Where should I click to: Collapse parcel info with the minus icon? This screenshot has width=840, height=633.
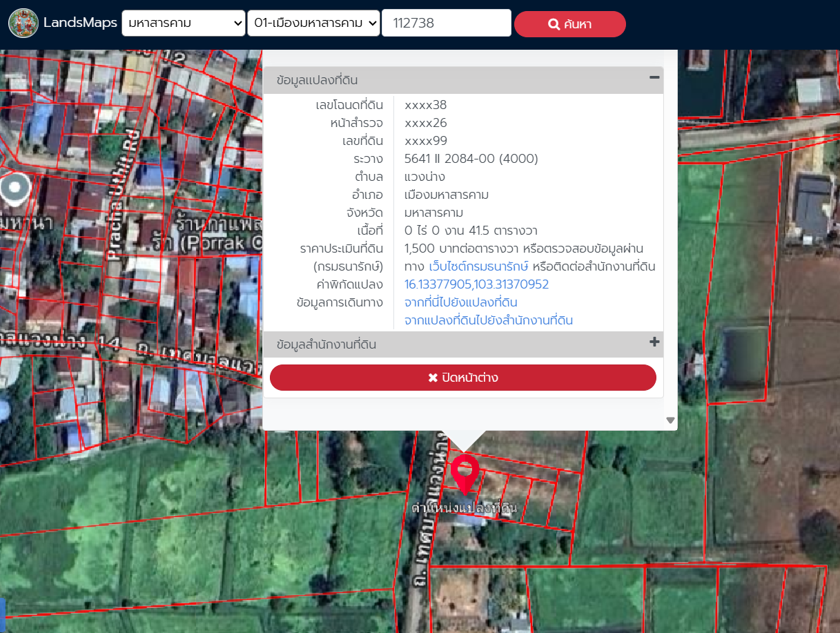coord(654,78)
